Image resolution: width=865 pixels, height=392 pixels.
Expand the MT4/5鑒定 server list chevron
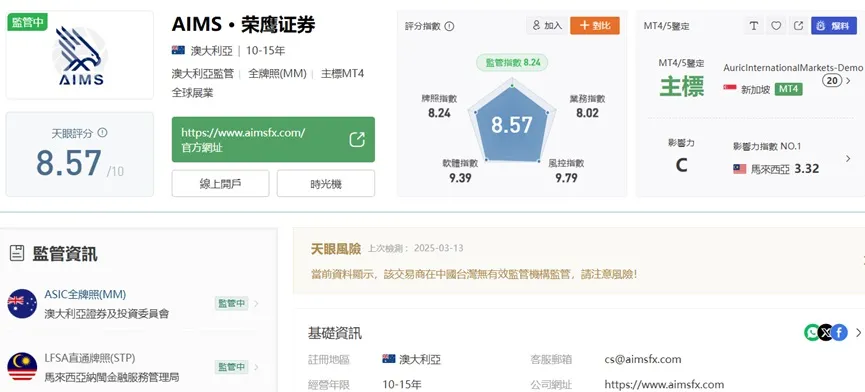848,81
